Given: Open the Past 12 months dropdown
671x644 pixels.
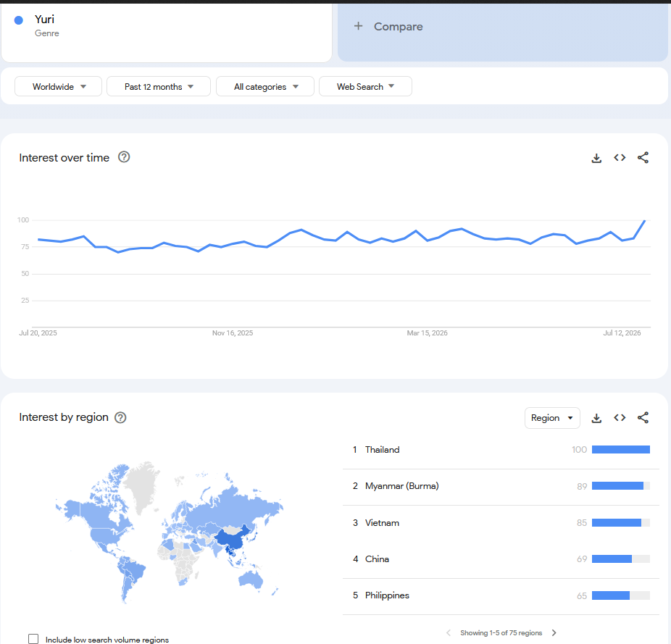Looking at the screenshot, I should click(x=159, y=86).
